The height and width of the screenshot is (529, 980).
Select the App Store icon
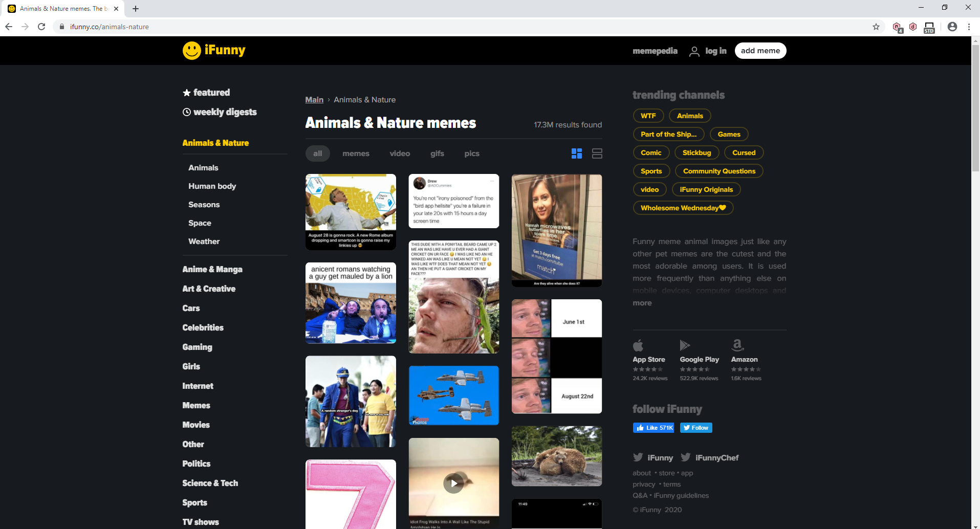[638, 345]
